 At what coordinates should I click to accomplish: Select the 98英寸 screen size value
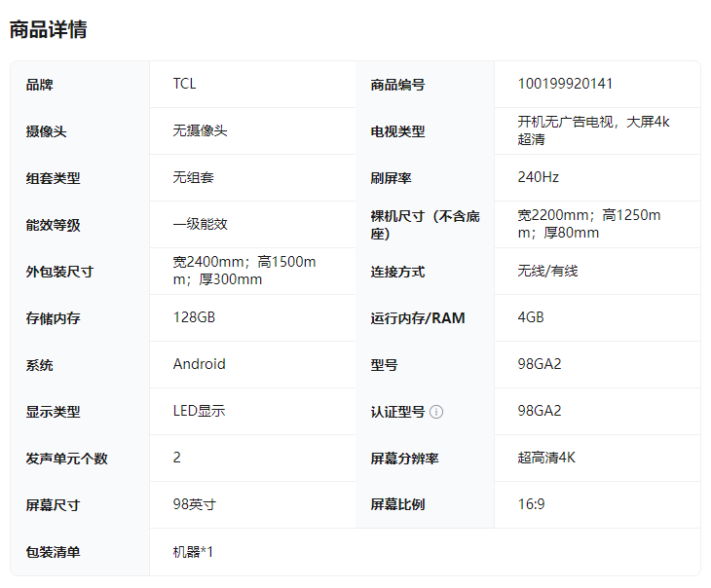click(194, 504)
